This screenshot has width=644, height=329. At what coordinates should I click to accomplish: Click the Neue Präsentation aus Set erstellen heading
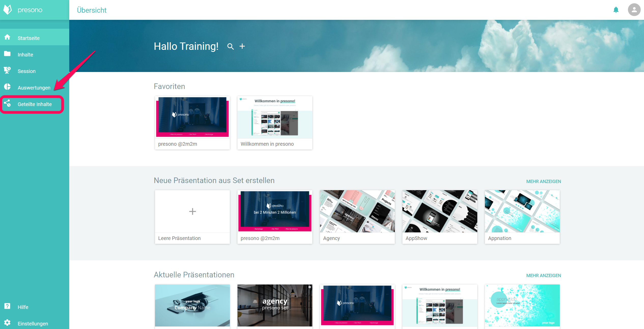click(x=214, y=181)
